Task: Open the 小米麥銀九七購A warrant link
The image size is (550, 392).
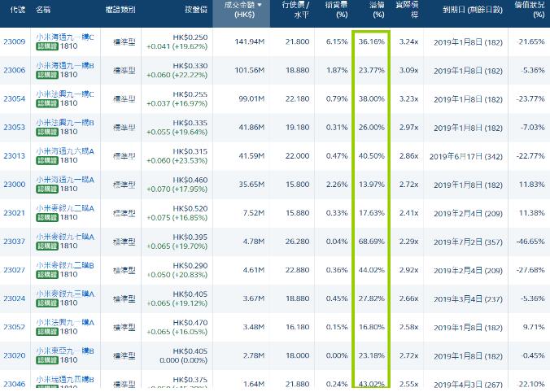Action: (65, 237)
